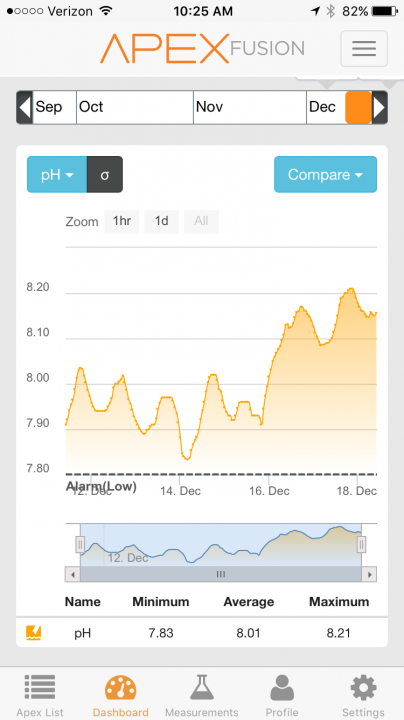Screen dimensions: 404x720
Task: Open the Settings gear icon
Action: [363, 688]
